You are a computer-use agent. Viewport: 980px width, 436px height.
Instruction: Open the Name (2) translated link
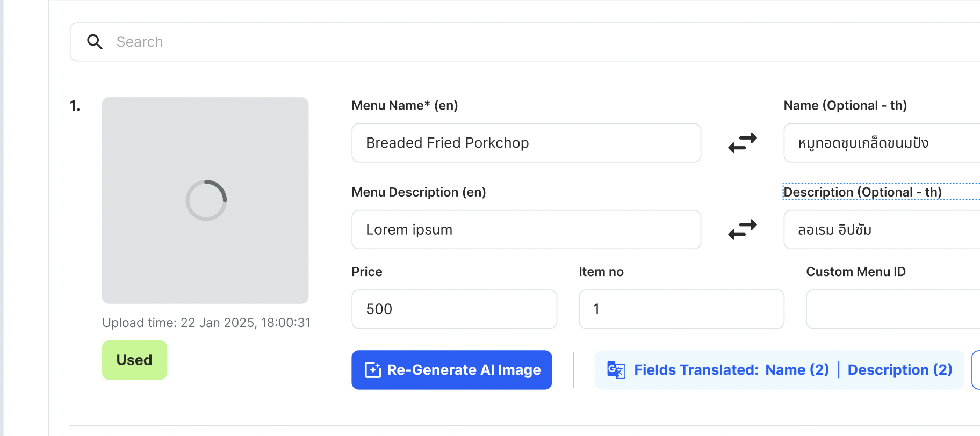click(797, 370)
